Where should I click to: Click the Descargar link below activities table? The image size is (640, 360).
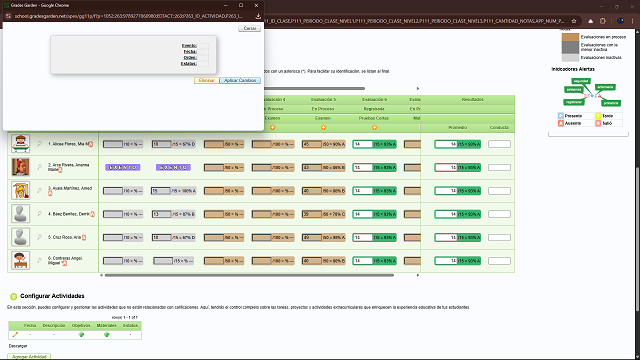click(18, 346)
